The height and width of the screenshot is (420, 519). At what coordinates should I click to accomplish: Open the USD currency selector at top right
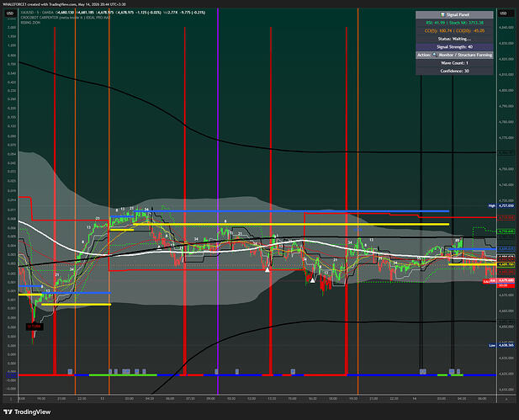(503, 13)
